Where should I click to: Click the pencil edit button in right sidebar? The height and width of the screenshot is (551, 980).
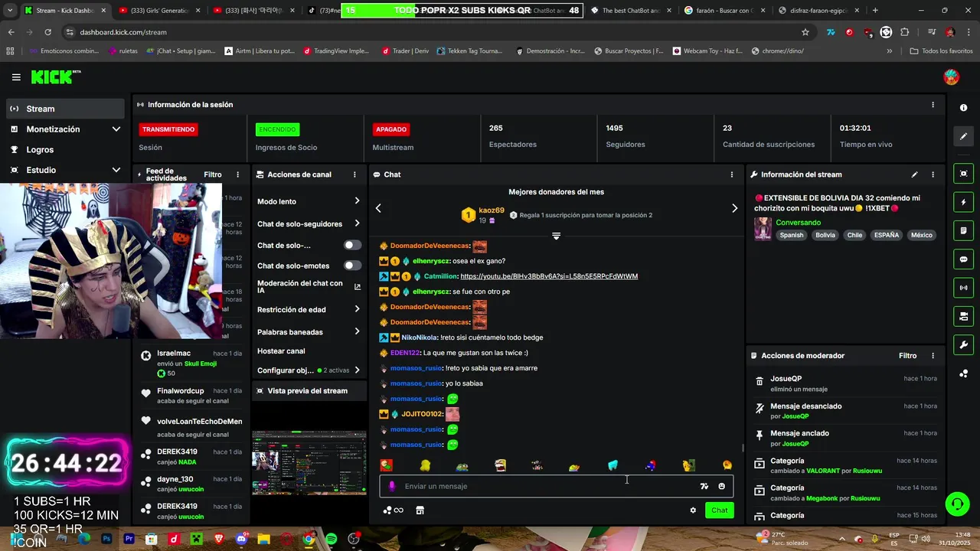coord(963,136)
